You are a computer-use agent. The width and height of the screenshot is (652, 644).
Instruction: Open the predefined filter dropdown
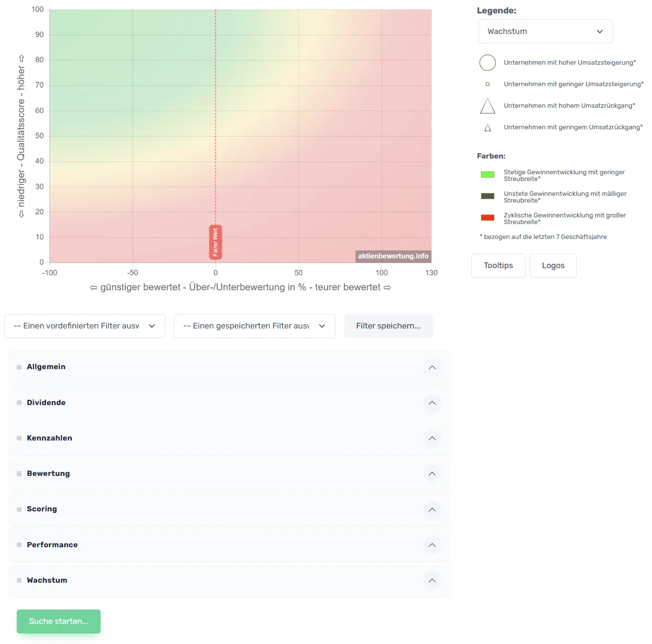pyautogui.click(x=85, y=326)
